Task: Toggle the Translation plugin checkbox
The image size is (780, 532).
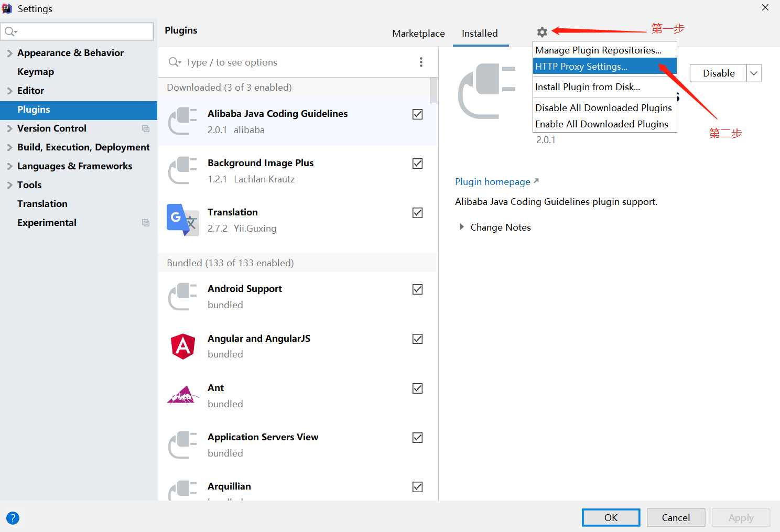Action: point(418,213)
